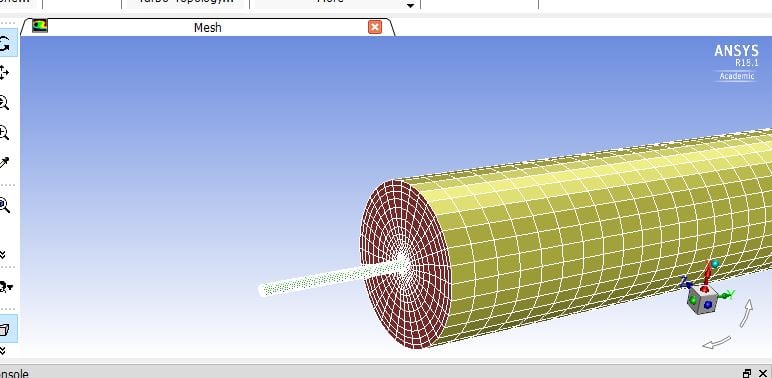Click the upward rotate arrow near triad
Screen dimensions: 772x378
click(x=747, y=313)
